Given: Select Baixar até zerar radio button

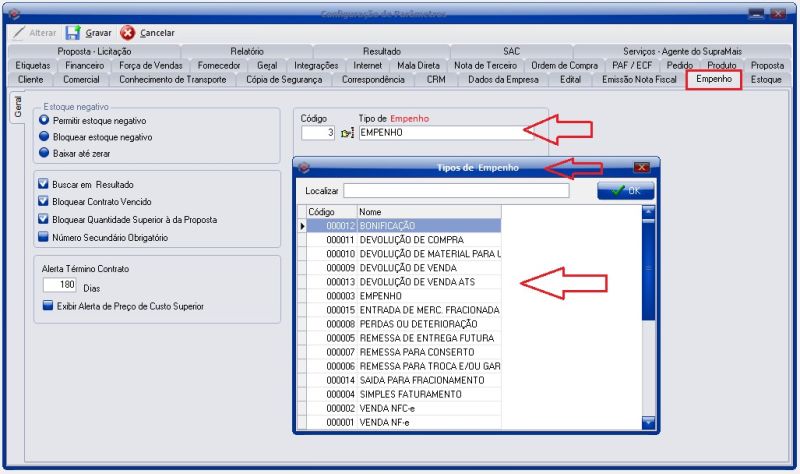Looking at the screenshot, I should [44, 153].
